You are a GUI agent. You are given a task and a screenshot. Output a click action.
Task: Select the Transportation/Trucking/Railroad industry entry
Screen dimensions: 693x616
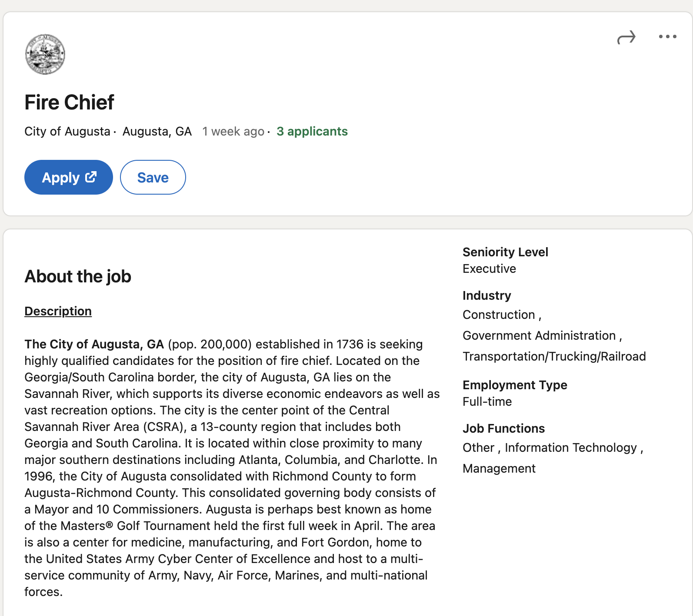554,356
